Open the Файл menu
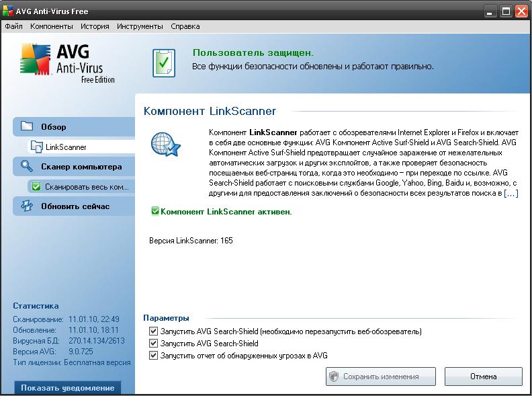 click(x=13, y=26)
